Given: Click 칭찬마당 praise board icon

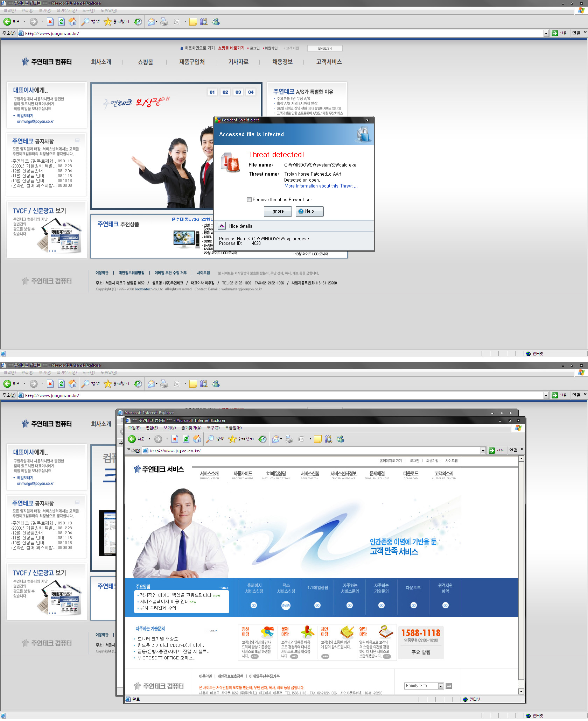Looking at the screenshot, I should [267, 632].
